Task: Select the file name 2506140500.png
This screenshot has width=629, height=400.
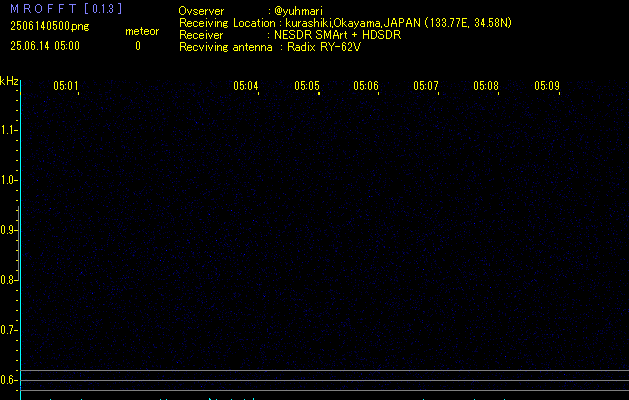Action: click(x=50, y=26)
